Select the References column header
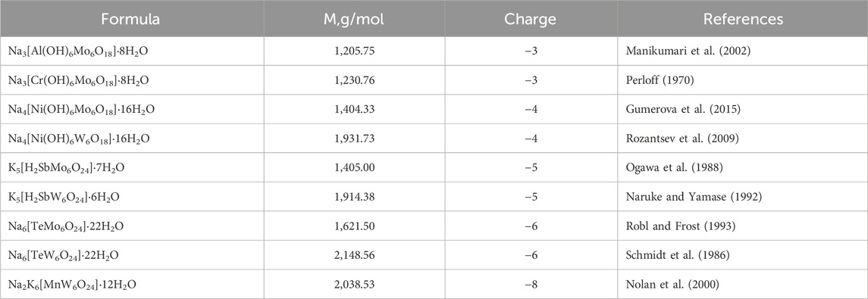 pyautogui.click(x=742, y=19)
